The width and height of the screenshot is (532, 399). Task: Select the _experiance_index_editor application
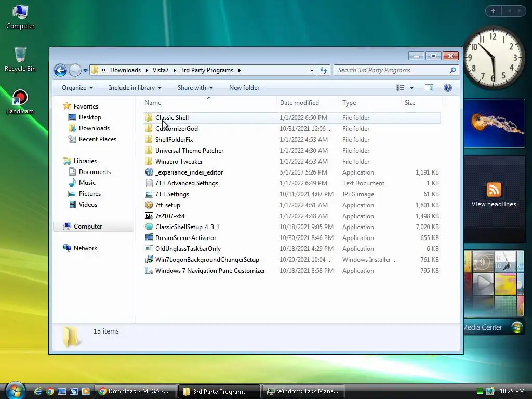pyautogui.click(x=292, y=172)
